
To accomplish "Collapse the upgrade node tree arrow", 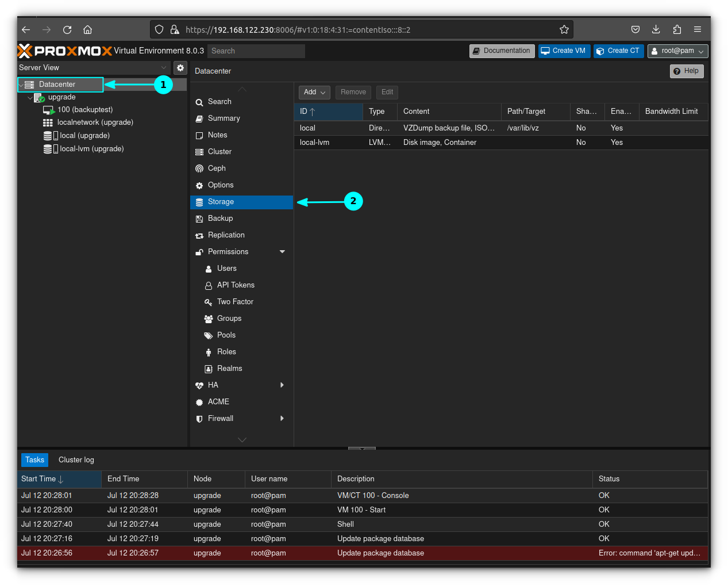I will (x=30, y=98).
